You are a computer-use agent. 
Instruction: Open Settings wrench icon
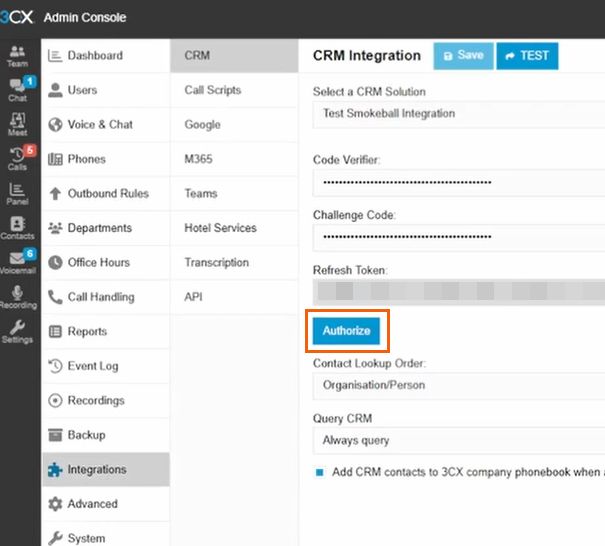click(17, 331)
